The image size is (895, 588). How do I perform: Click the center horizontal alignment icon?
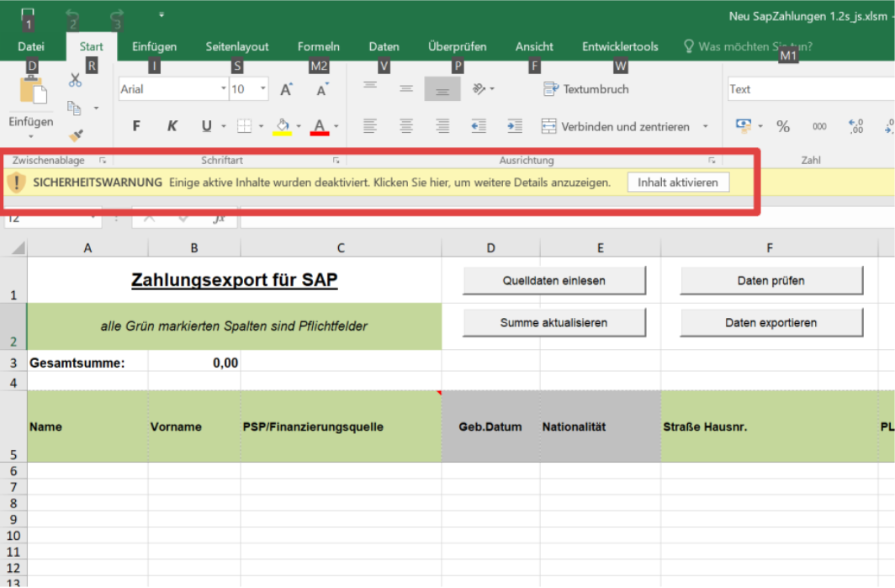pyautogui.click(x=406, y=126)
